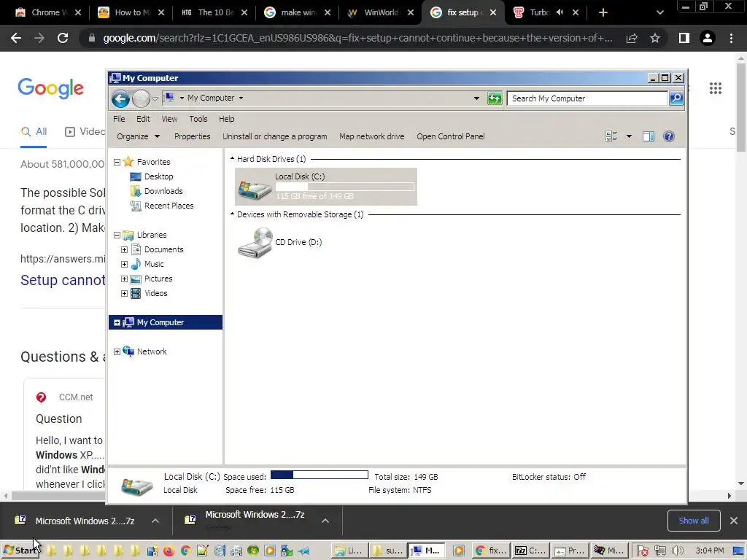Click the network tray icon

(x=659, y=551)
